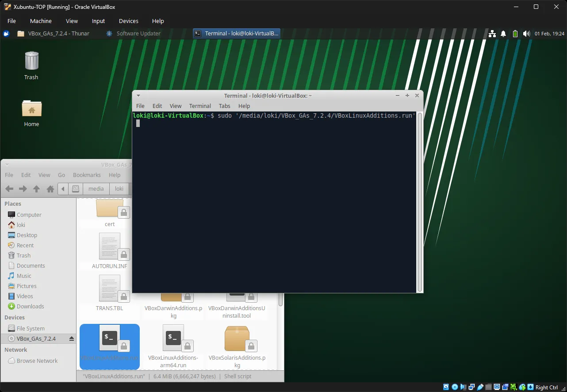Click the Thunar back arrow icon
Screen dimensions: 567x392
click(x=9, y=189)
